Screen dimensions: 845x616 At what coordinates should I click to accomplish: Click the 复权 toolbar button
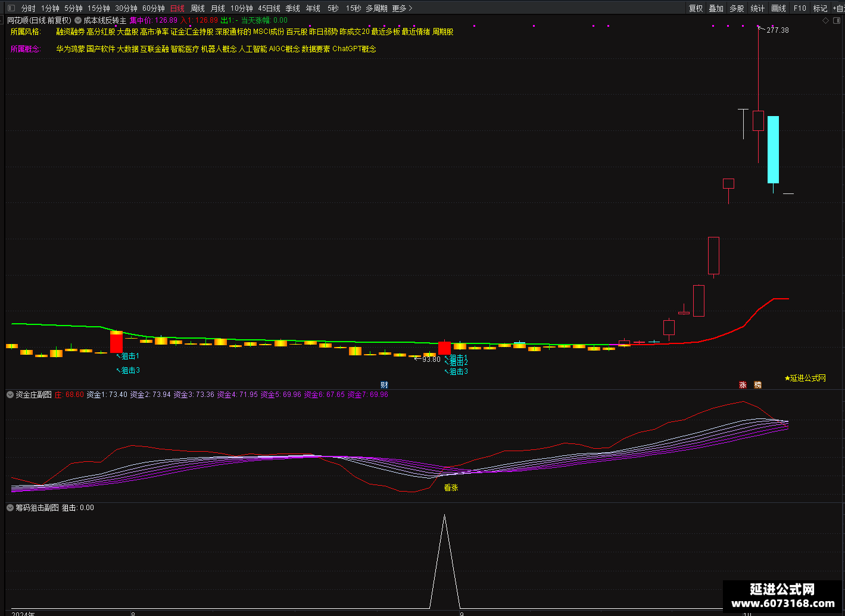point(696,8)
